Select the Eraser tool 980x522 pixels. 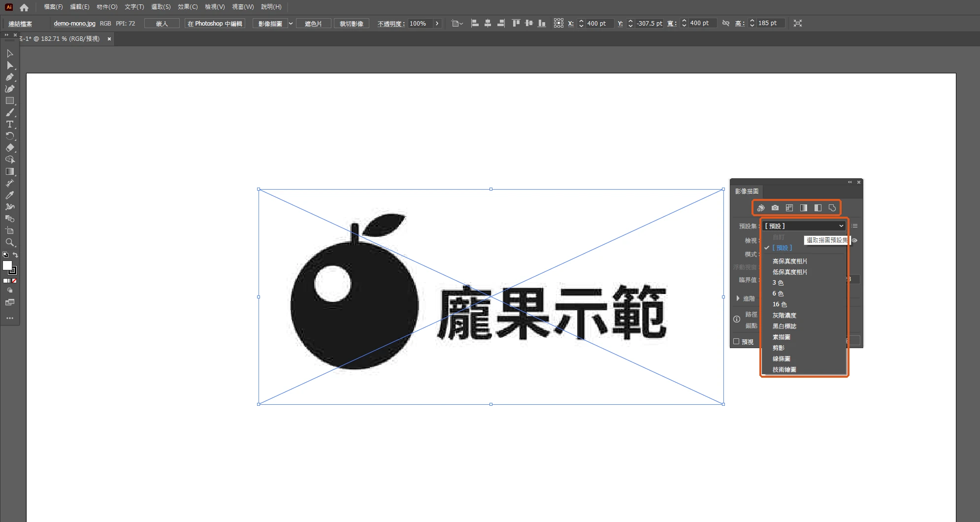9,148
